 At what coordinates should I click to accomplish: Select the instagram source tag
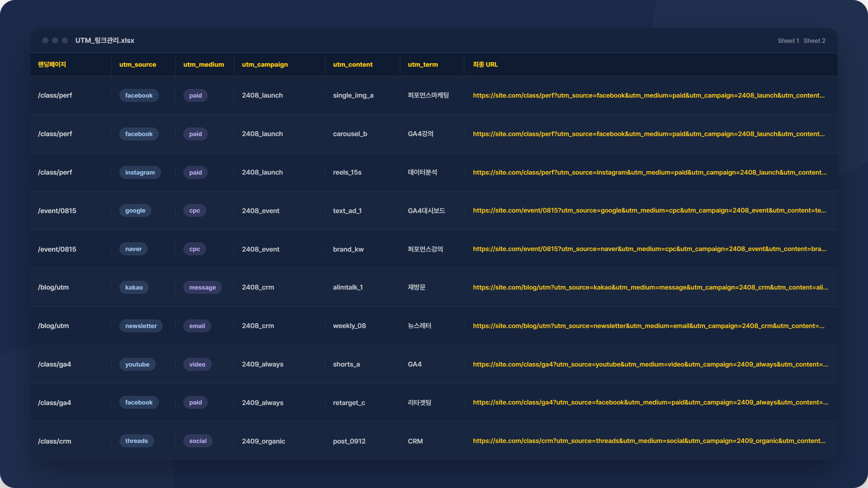(140, 172)
